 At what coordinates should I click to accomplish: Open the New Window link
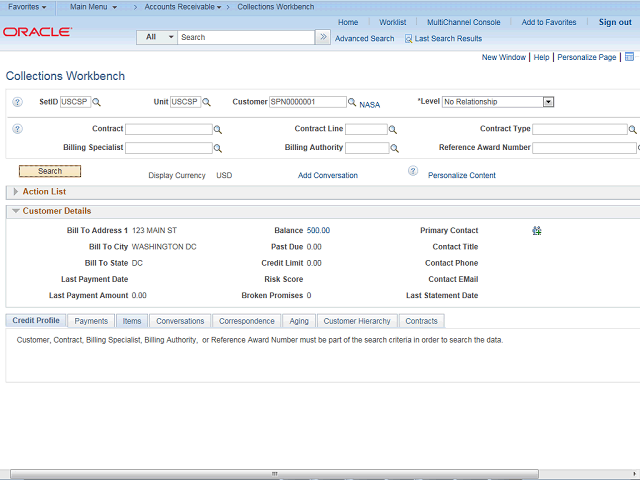(x=504, y=57)
